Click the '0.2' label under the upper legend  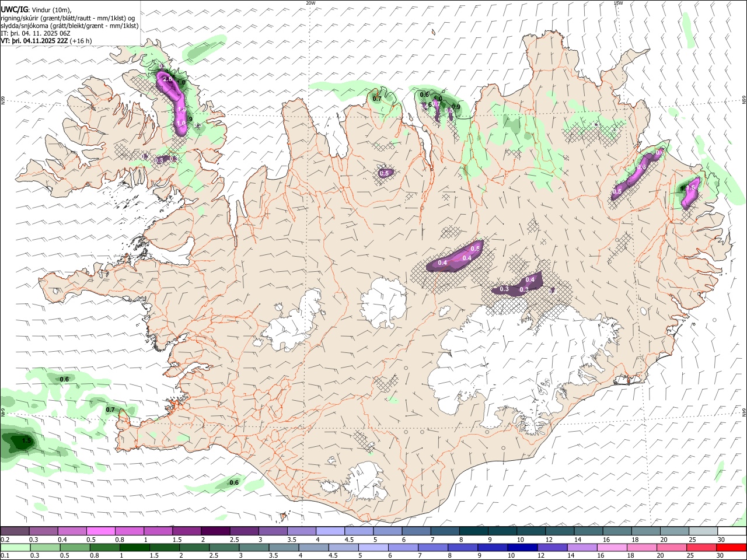click(5, 540)
